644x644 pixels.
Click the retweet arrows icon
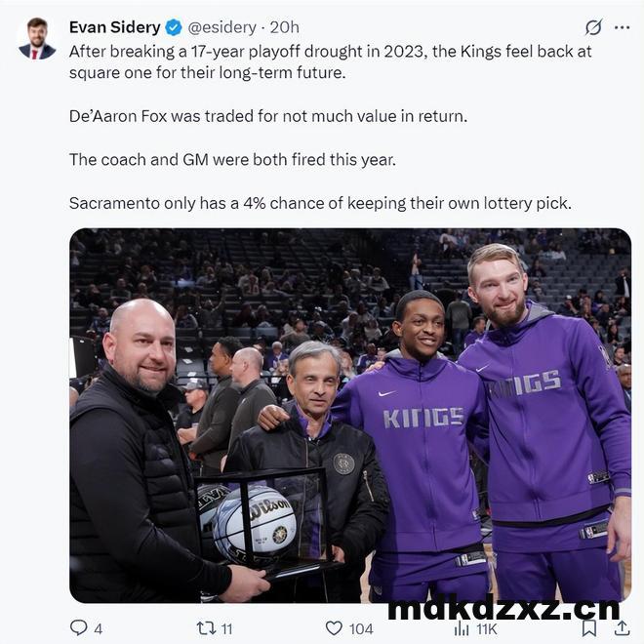click(x=206, y=628)
